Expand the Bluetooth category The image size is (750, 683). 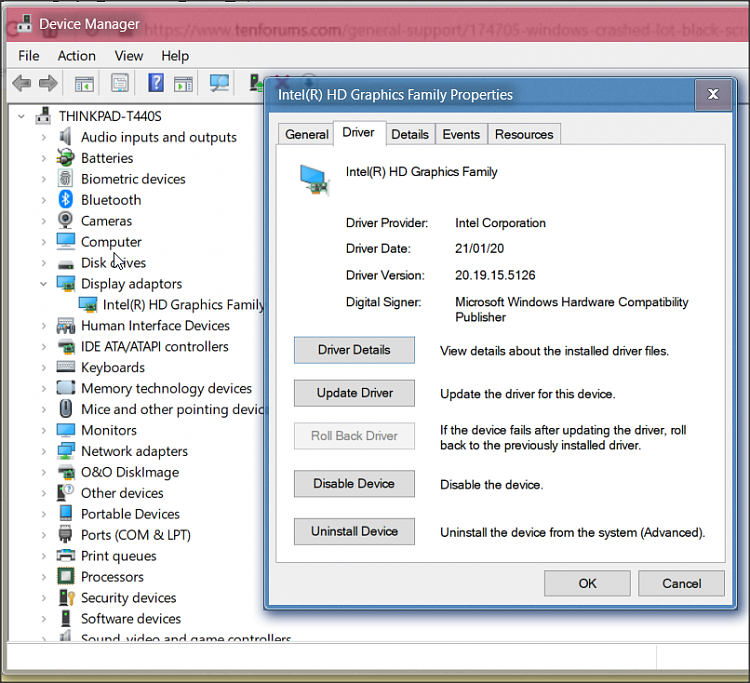click(x=44, y=200)
